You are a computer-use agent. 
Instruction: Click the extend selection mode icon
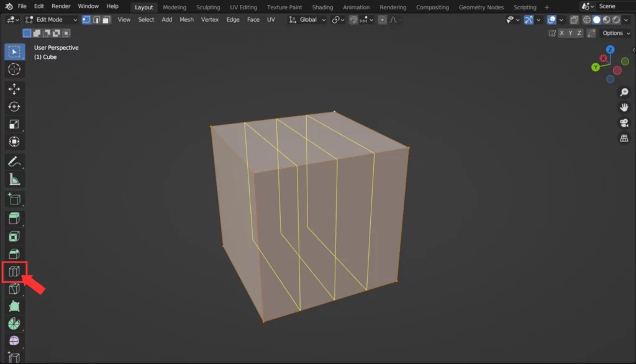pos(37,34)
